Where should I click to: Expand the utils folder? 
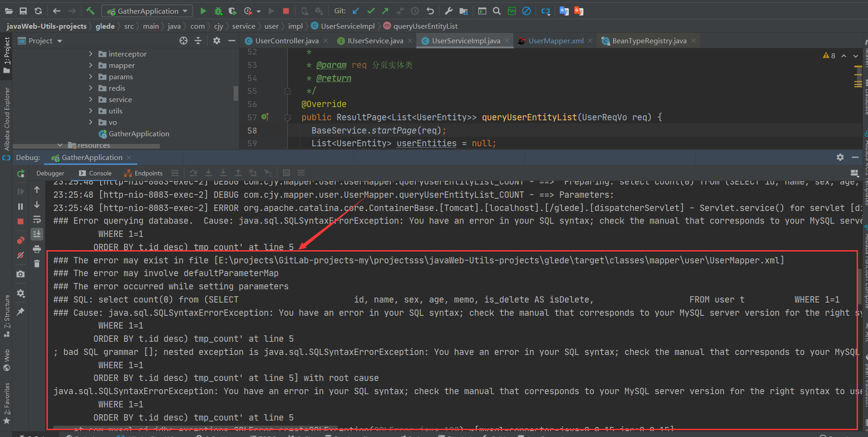91,111
